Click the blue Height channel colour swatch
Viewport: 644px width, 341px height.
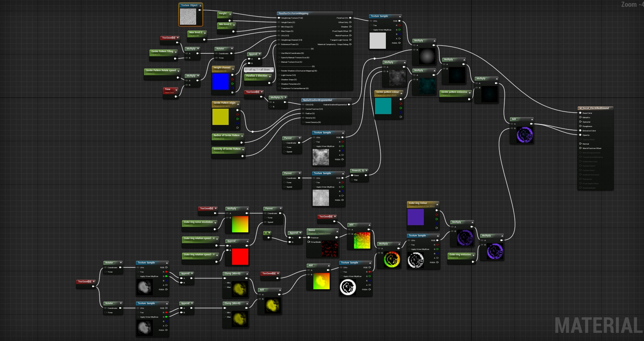coord(221,81)
